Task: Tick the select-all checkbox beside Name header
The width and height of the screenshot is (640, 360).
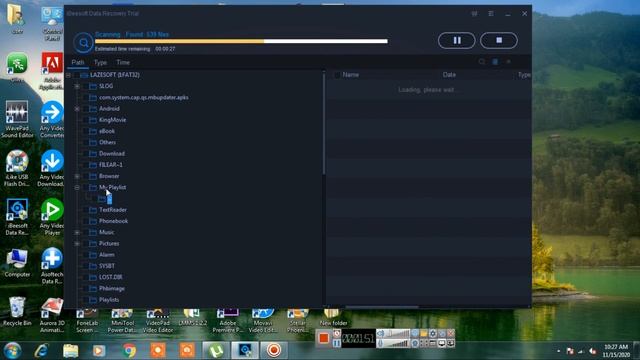Action: 337,75
